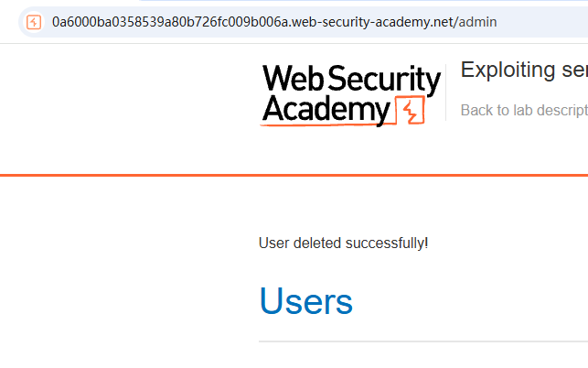Click the blank space between the notification and Users
588x368 pixels.
tap(343, 267)
